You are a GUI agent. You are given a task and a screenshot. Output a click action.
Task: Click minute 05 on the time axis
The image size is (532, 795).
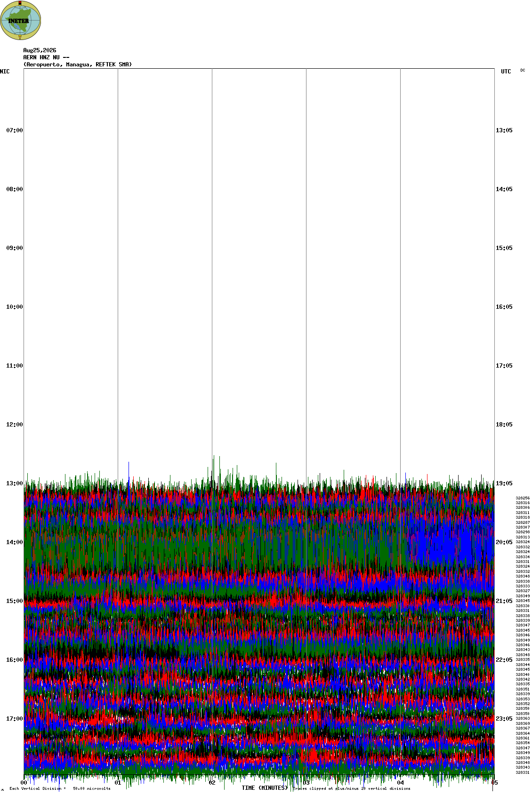[494, 783]
